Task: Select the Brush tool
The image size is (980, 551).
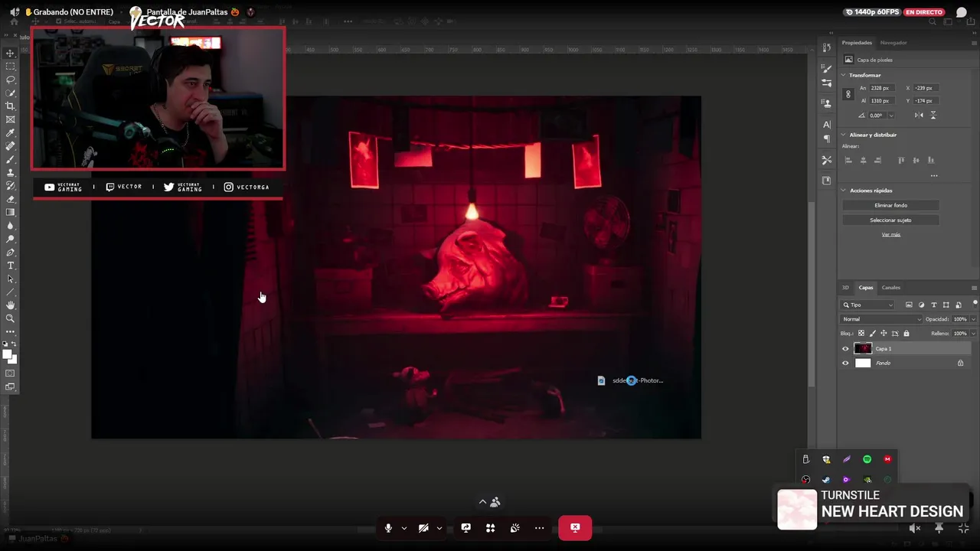Action: (11, 159)
